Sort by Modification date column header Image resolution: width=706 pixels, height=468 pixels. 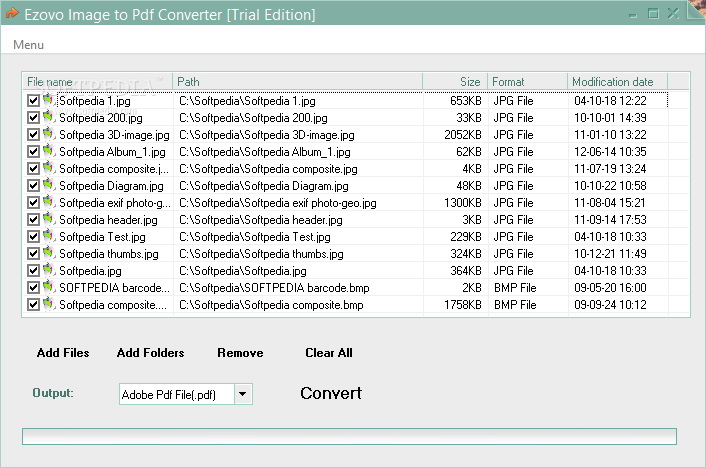click(x=617, y=82)
